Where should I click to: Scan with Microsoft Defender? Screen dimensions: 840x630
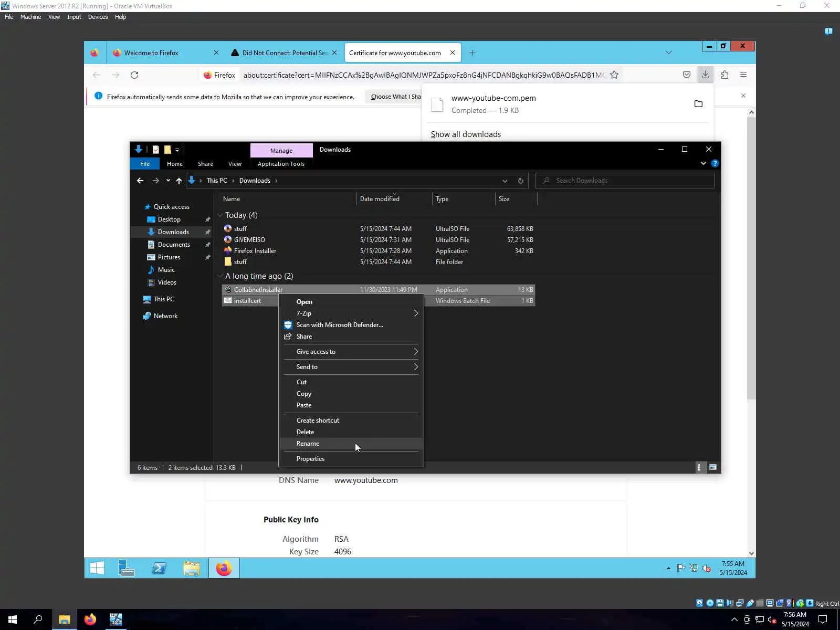[351, 325]
